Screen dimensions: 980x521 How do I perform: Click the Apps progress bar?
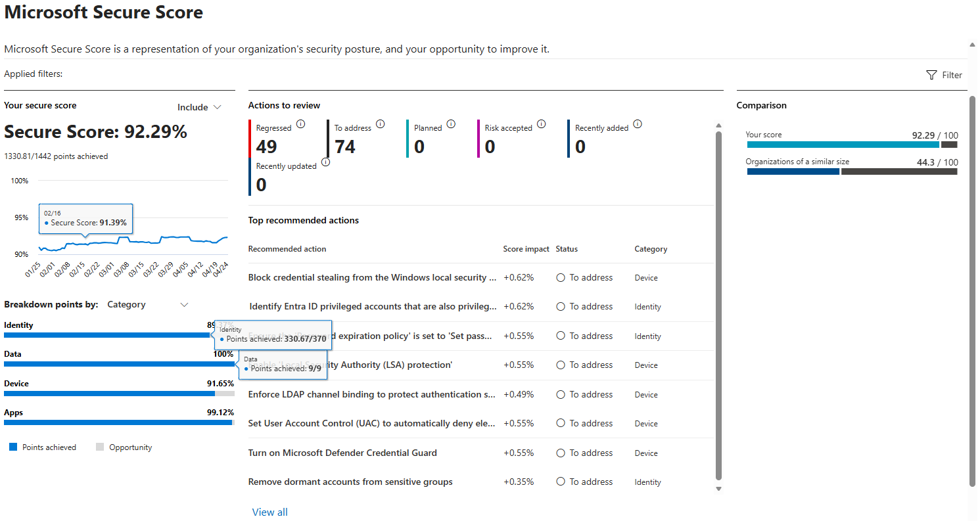(x=119, y=422)
